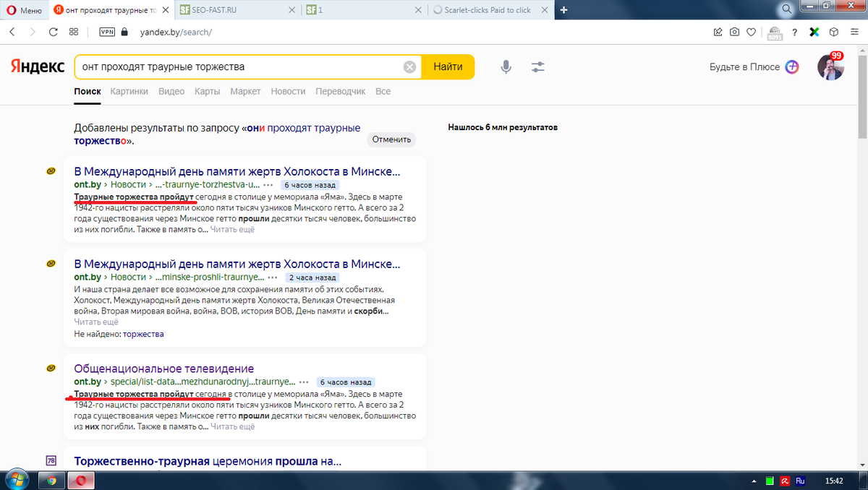Open the X-shaped colored extension icon

814,32
